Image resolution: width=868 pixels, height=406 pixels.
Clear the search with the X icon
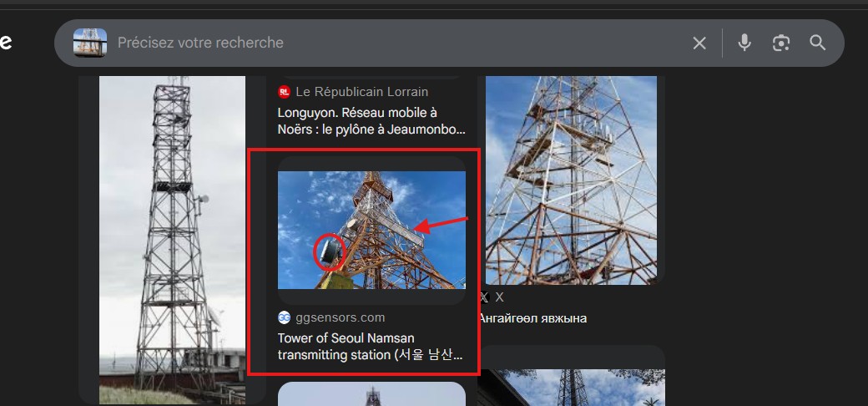click(699, 43)
